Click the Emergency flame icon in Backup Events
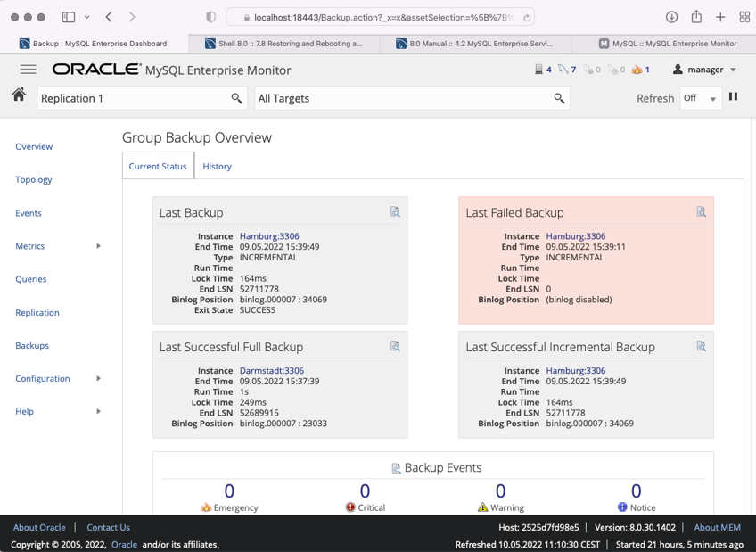The width and height of the screenshot is (756, 552). 206,507
